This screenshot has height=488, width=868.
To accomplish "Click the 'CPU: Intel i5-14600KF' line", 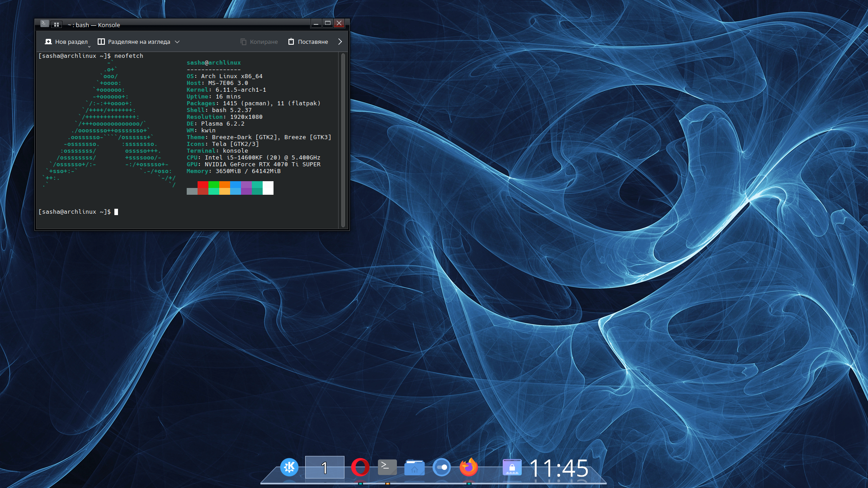I will [254, 158].
